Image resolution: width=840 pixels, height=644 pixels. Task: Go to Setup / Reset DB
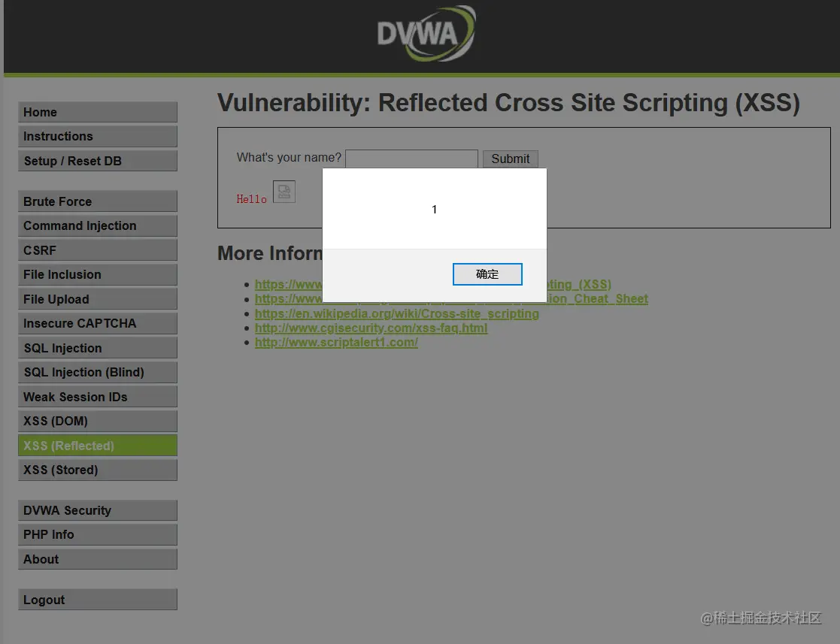coord(98,161)
